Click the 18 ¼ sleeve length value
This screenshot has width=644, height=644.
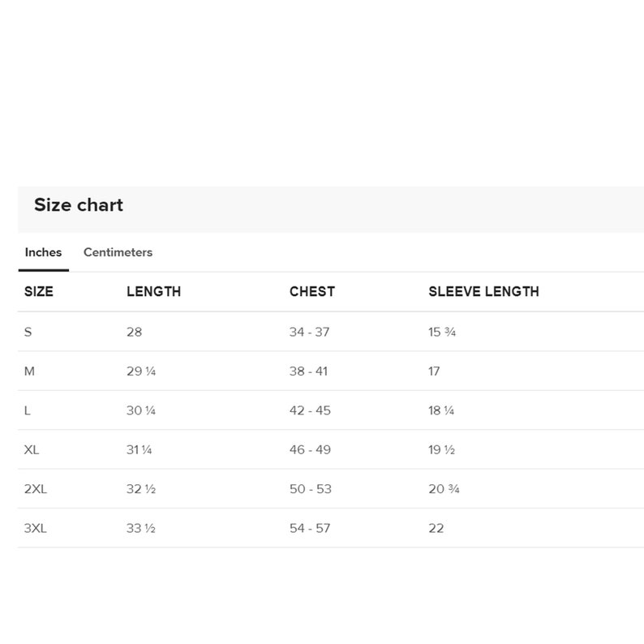[441, 410]
